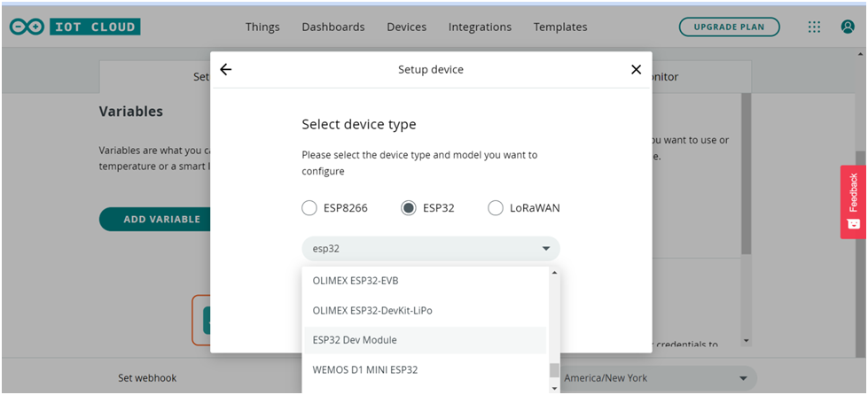Click the Arduino IoT Cloud logo
Screen dimensions: 868x395
point(74,27)
